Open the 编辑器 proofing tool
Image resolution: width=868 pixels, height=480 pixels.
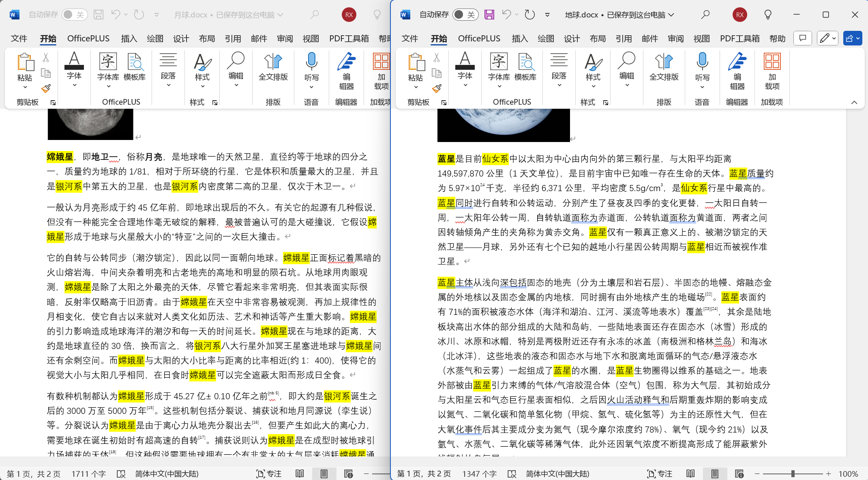(737, 69)
